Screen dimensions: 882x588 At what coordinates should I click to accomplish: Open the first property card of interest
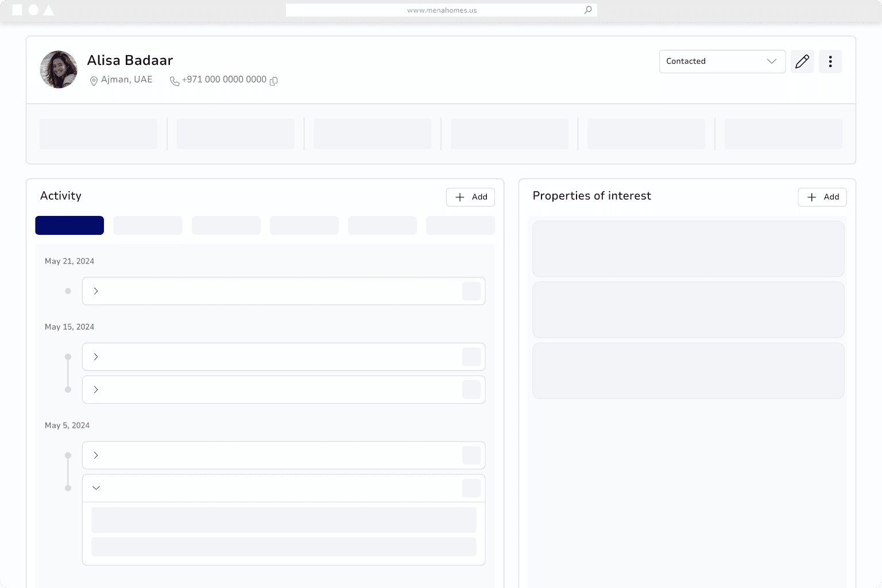click(x=688, y=249)
